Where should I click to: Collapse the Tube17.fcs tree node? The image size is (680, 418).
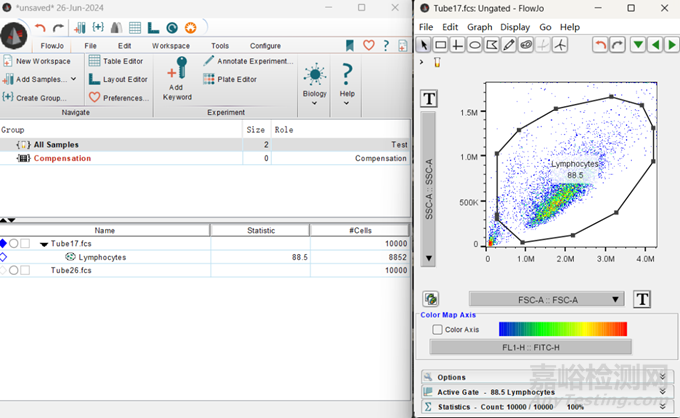pos(44,243)
